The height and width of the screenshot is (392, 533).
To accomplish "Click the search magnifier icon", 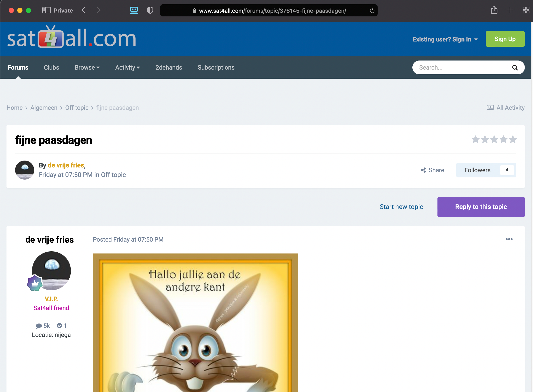I will pyautogui.click(x=515, y=68).
